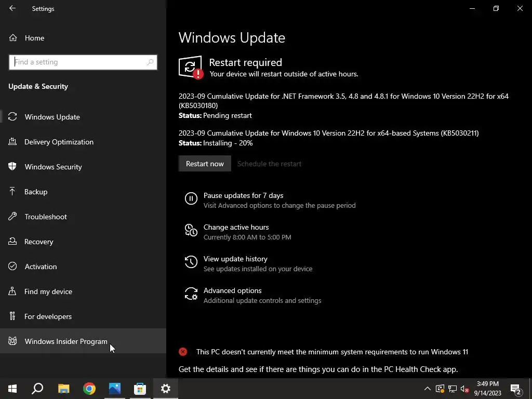
Task: Click the Troubleshoot wrench icon
Action: (x=12, y=216)
